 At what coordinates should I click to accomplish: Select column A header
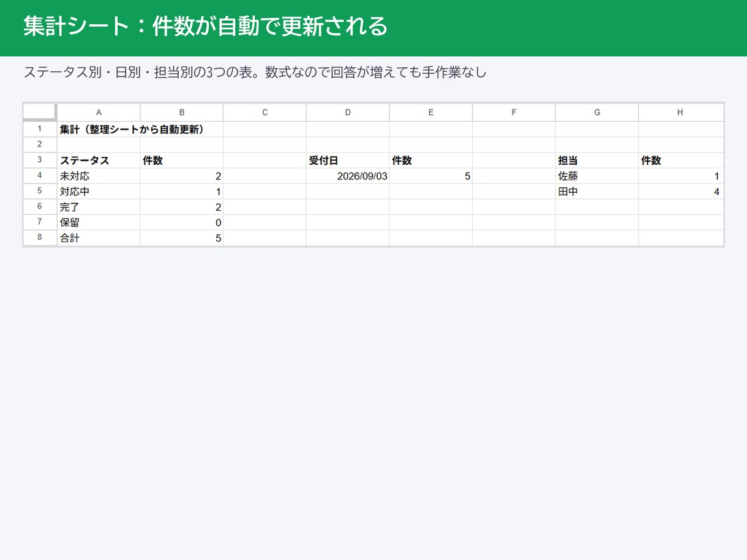coord(99,113)
